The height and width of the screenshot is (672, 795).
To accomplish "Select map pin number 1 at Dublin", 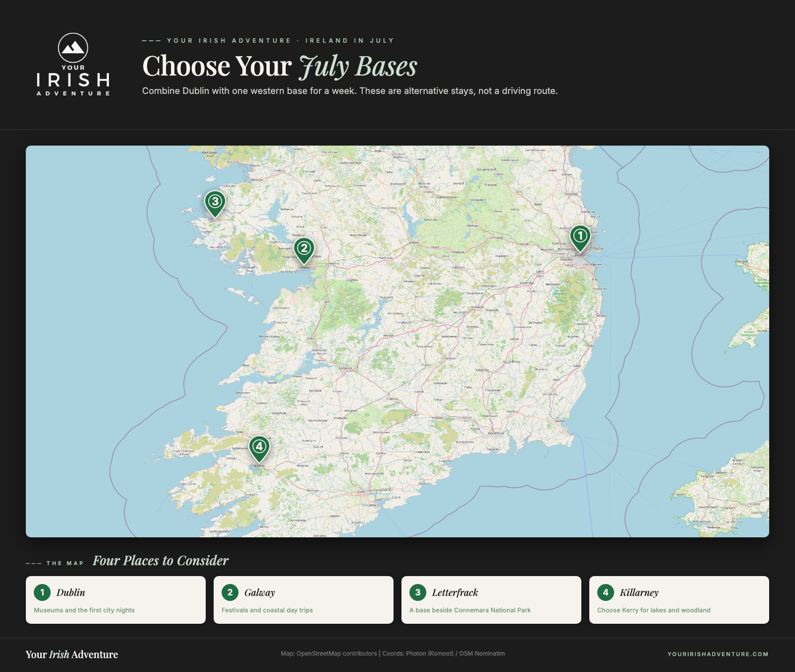I will pos(580,238).
